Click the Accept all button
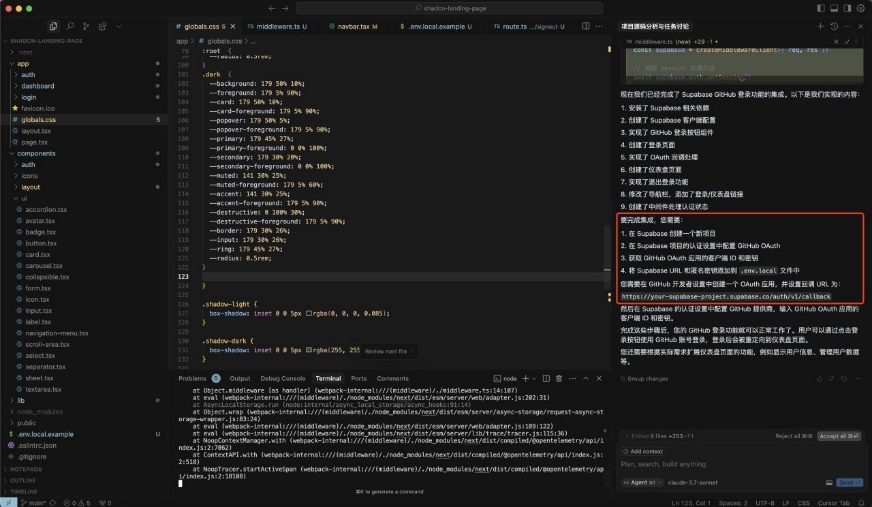 tap(838, 436)
